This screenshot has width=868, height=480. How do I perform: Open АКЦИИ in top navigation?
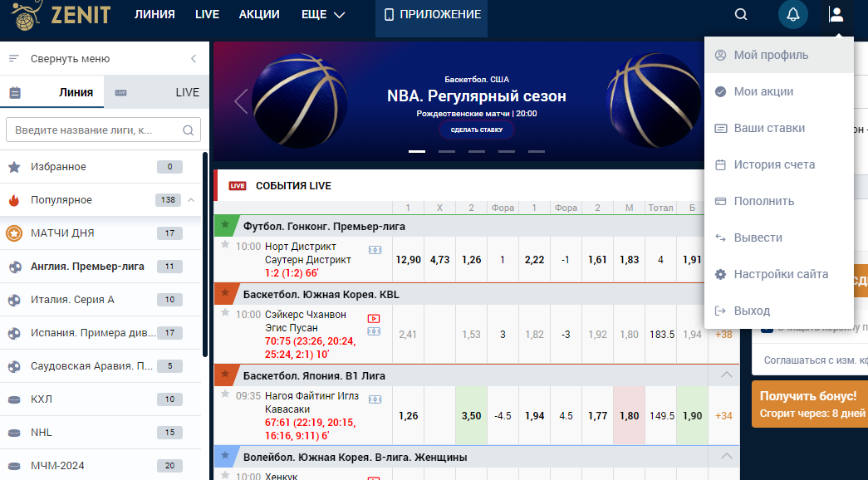point(259,15)
